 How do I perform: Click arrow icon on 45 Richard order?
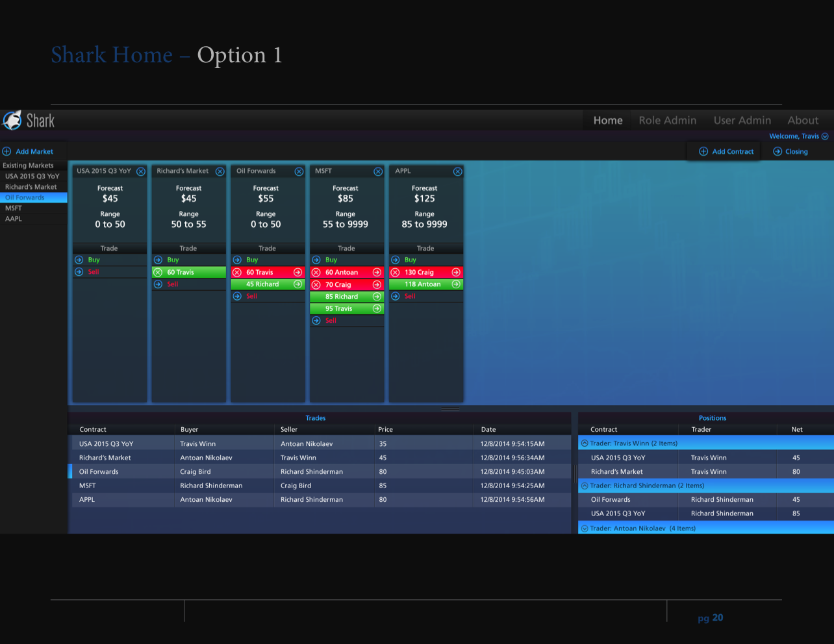[x=297, y=284]
